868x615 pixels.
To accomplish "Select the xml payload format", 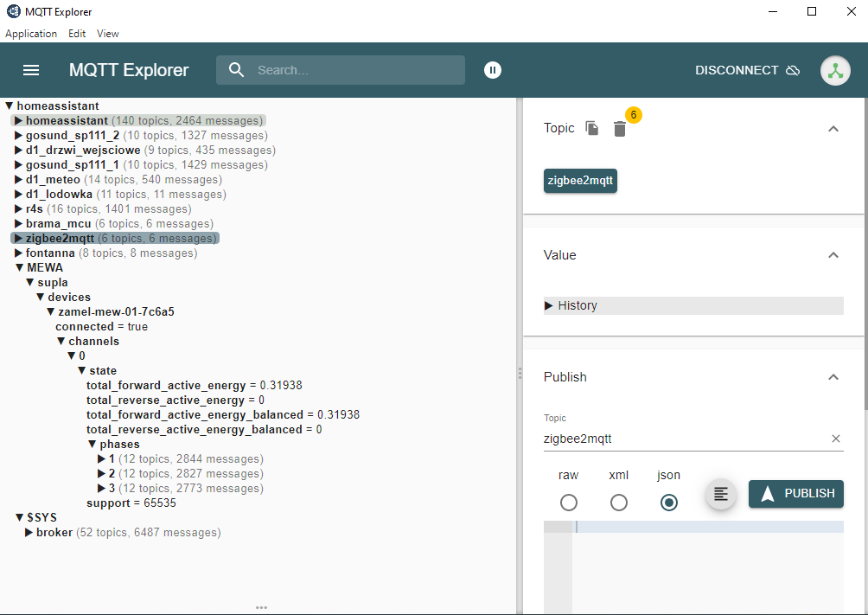I will (x=618, y=503).
